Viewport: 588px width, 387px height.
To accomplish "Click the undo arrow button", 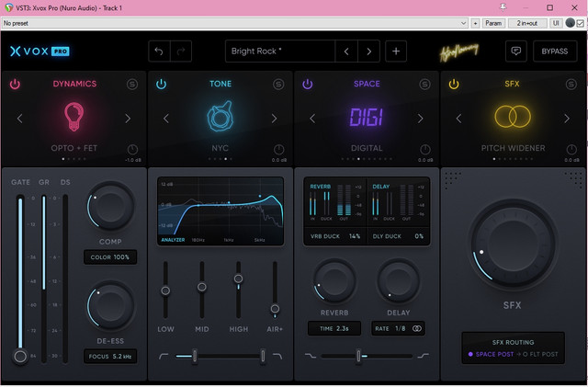I will pyautogui.click(x=159, y=51).
